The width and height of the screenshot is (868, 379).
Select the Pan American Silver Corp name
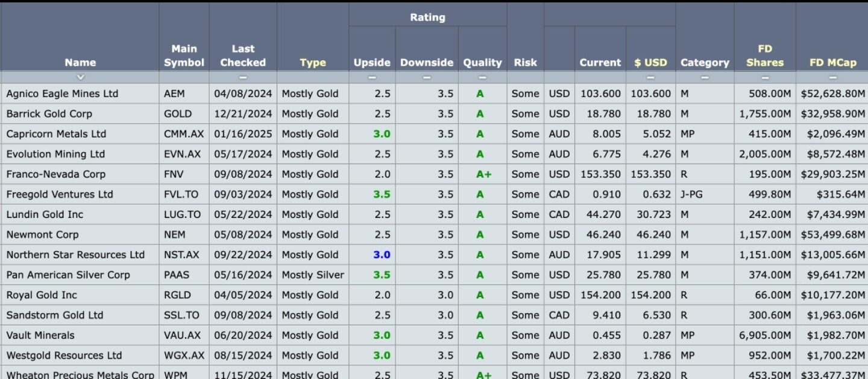point(68,275)
